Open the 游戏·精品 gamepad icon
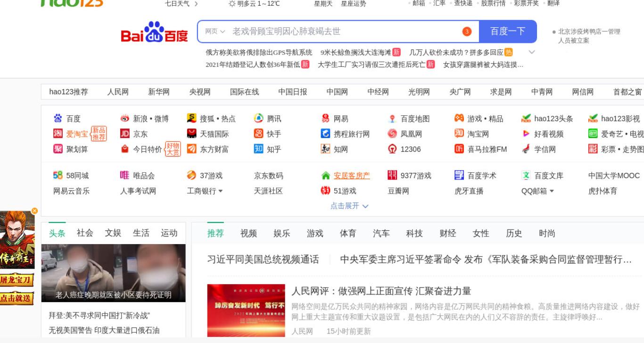644x343 pixels. pos(459,118)
